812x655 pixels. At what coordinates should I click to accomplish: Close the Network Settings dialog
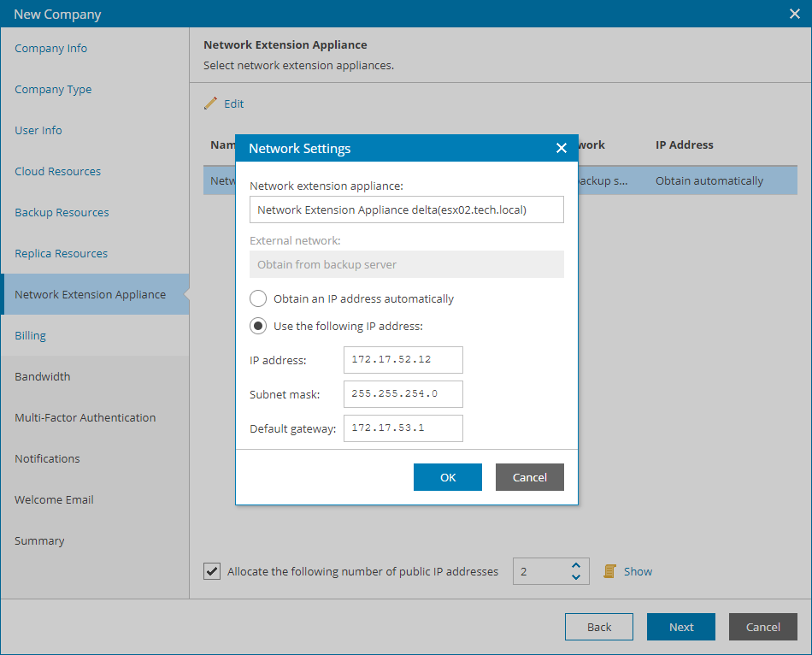(x=561, y=148)
